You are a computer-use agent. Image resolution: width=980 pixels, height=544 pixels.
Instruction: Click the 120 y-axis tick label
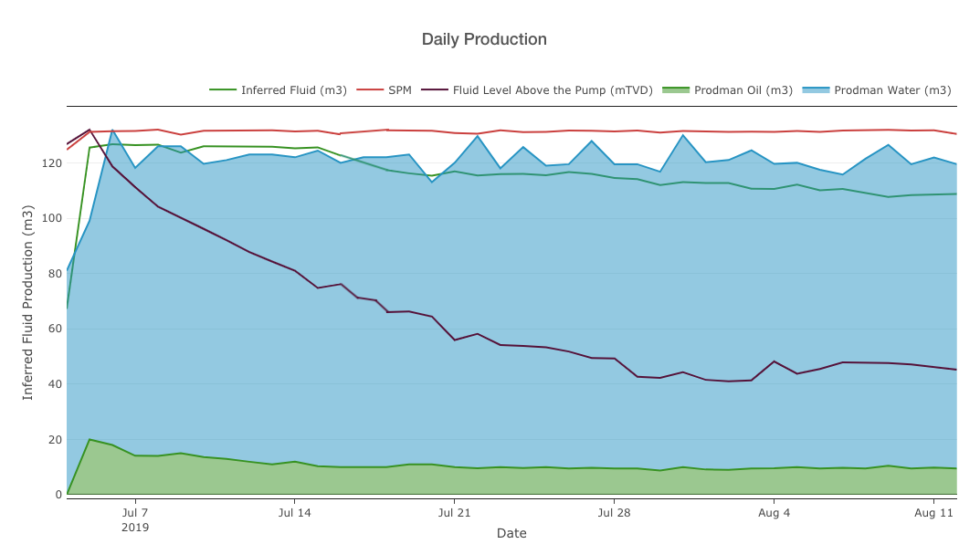coord(50,163)
